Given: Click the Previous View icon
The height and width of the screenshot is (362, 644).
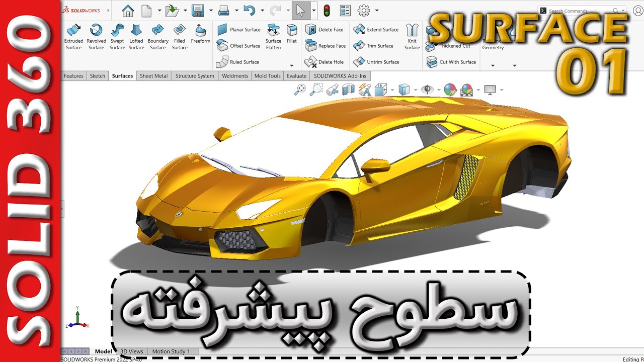Looking at the screenshot, I should 332,90.
